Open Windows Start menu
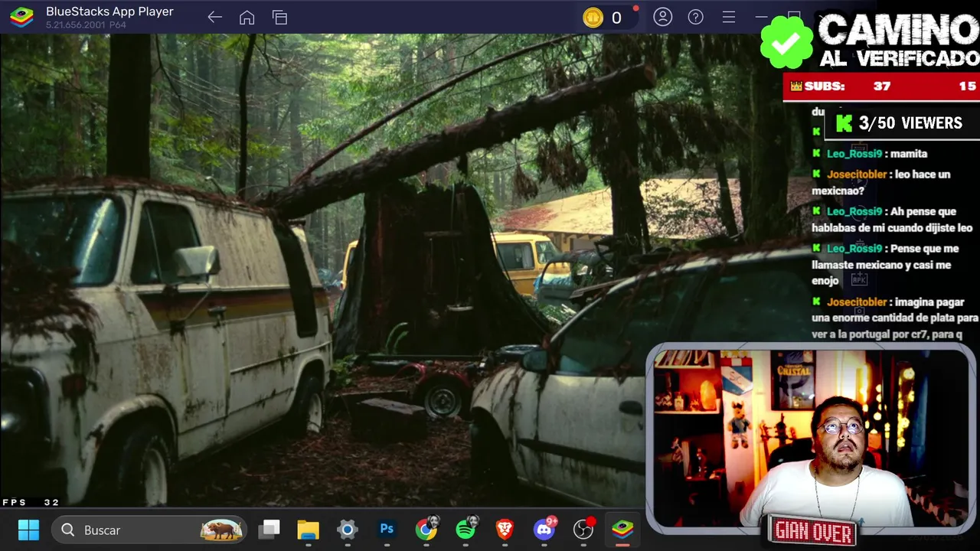980x551 pixels. pos(28,530)
